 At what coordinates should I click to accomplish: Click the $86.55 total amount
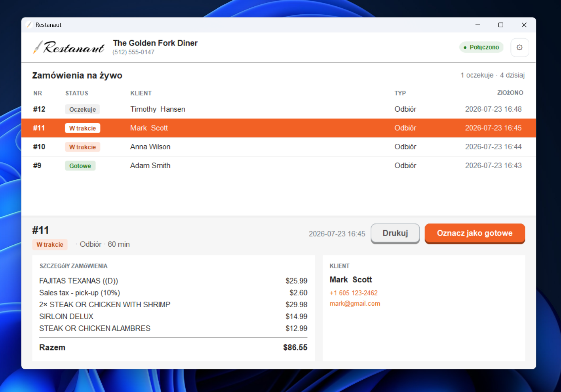click(295, 347)
